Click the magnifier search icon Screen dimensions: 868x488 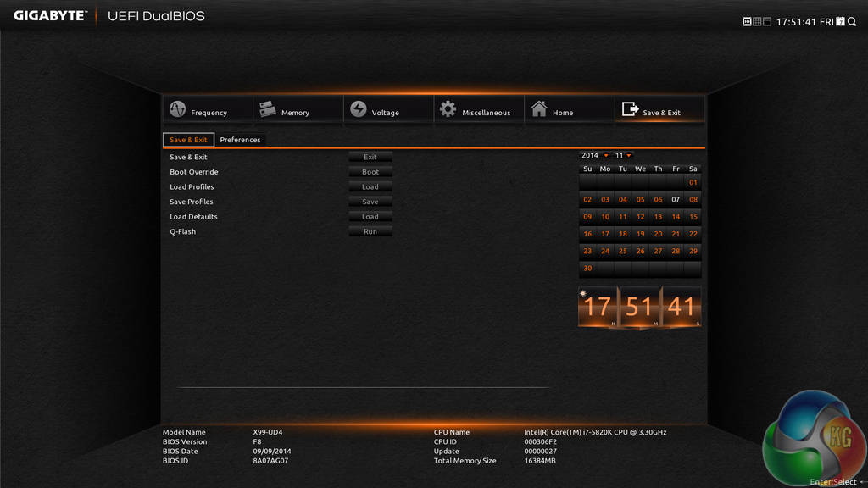pos(852,21)
